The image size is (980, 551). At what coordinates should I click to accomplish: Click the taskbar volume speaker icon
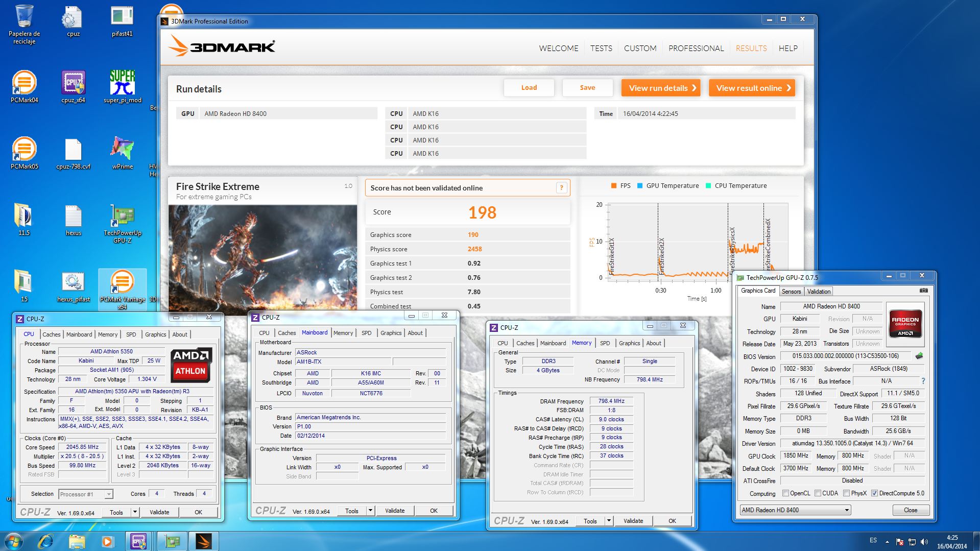tap(924, 541)
